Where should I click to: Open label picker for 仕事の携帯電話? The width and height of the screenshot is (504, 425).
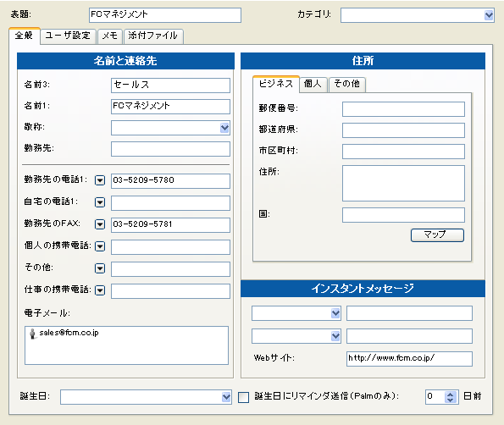coord(100,290)
